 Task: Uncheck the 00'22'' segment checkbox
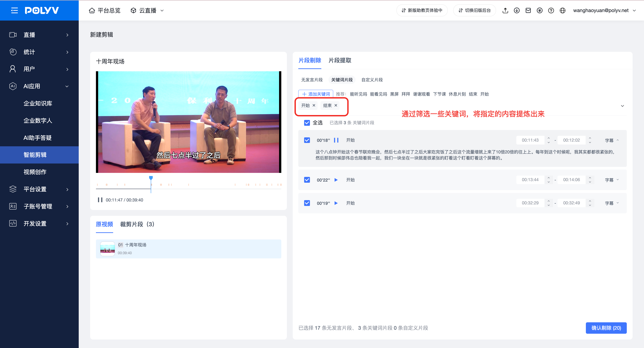pos(307,180)
